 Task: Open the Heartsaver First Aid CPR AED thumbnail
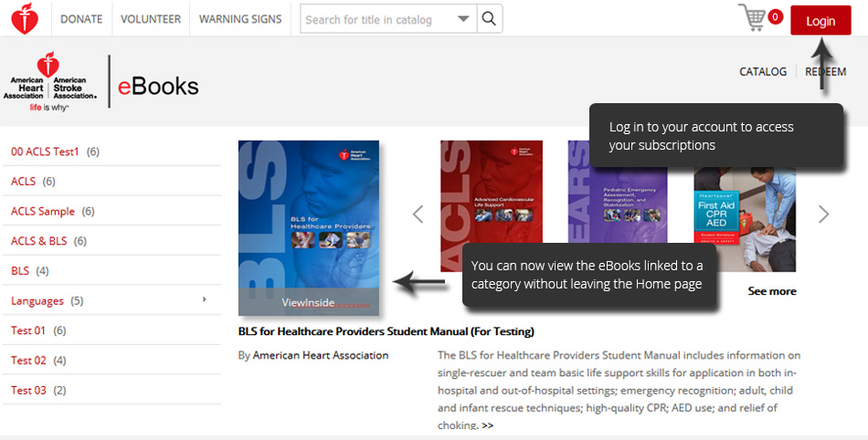(x=745, y=219)
